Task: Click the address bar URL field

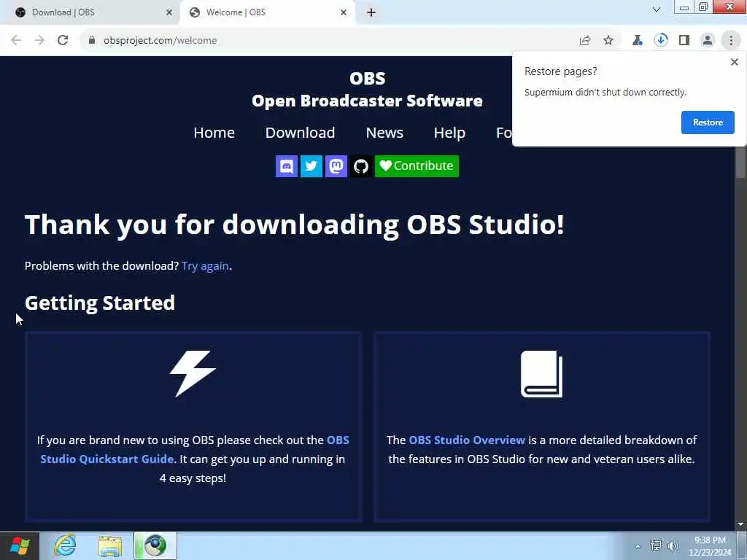Action: click(329, 41)
